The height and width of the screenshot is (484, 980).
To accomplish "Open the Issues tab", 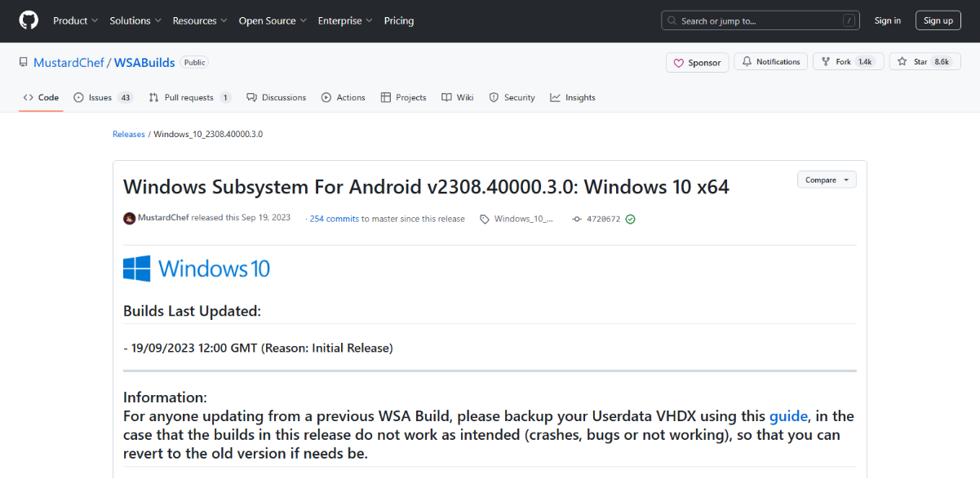I will coord(103,97).
